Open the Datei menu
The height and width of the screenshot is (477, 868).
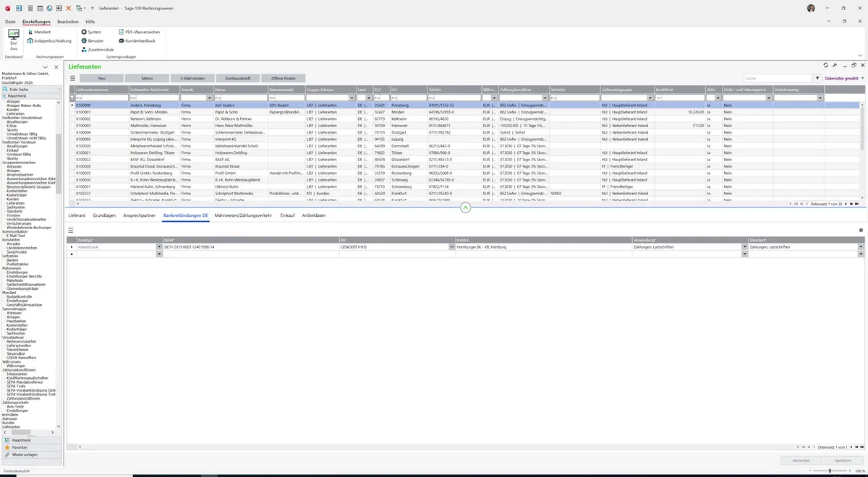pos(10,22)
